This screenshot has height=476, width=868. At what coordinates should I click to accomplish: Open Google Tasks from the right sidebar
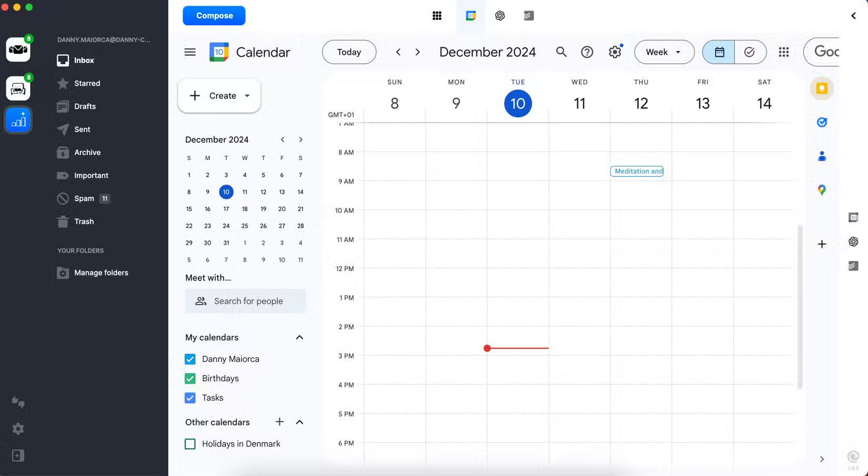point(821,122)
